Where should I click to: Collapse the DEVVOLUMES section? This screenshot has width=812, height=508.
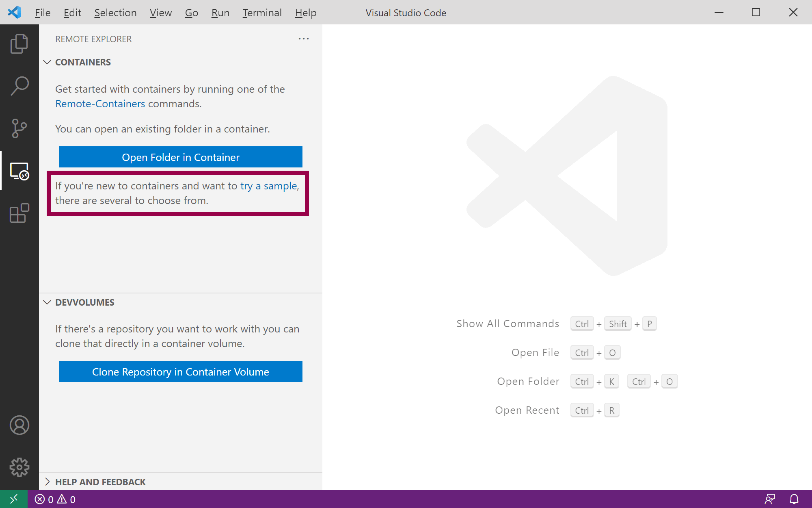click(48, 302)
